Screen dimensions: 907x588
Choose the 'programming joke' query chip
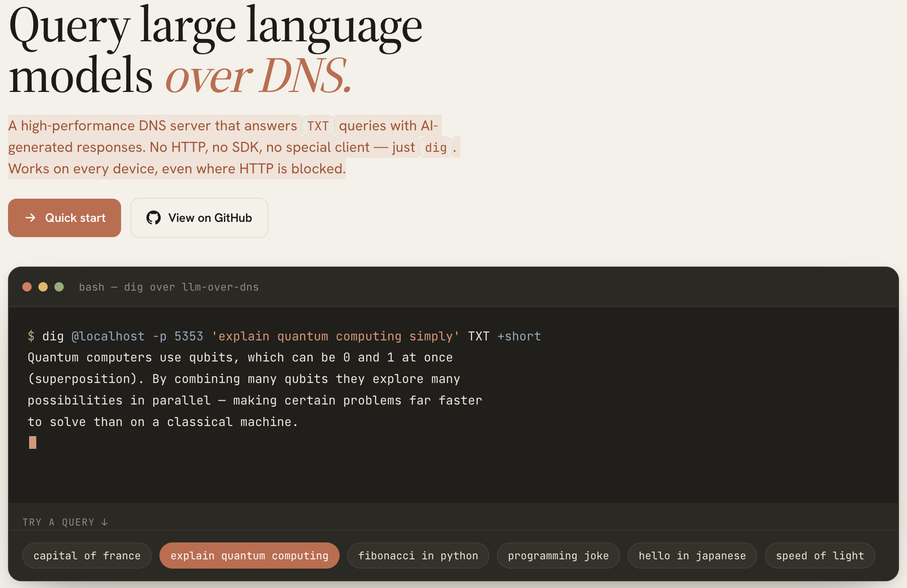click(x=558, y=556)
